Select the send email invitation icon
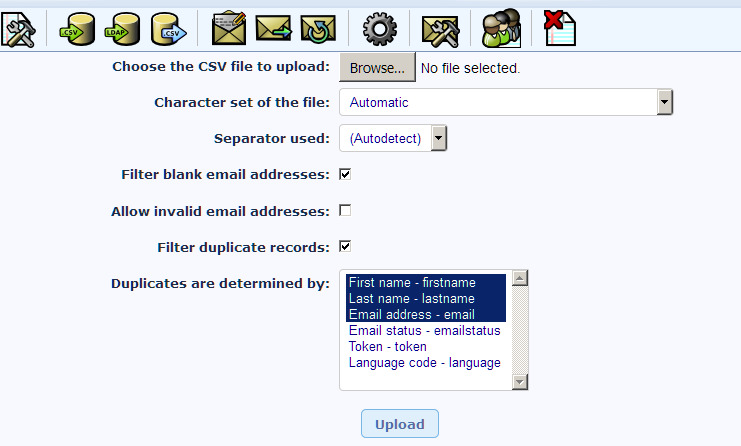741x446 pixels. pos(273,28)
